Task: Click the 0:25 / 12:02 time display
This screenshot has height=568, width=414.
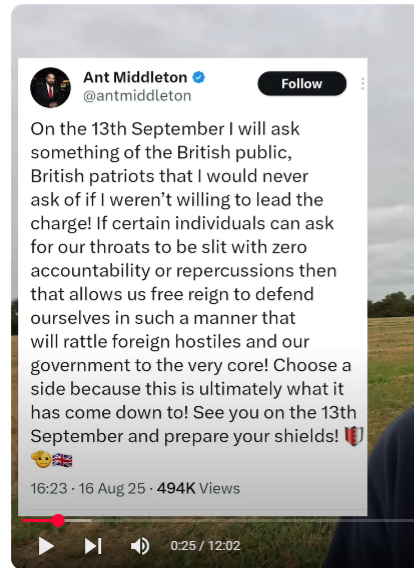Action: point(205,546)
